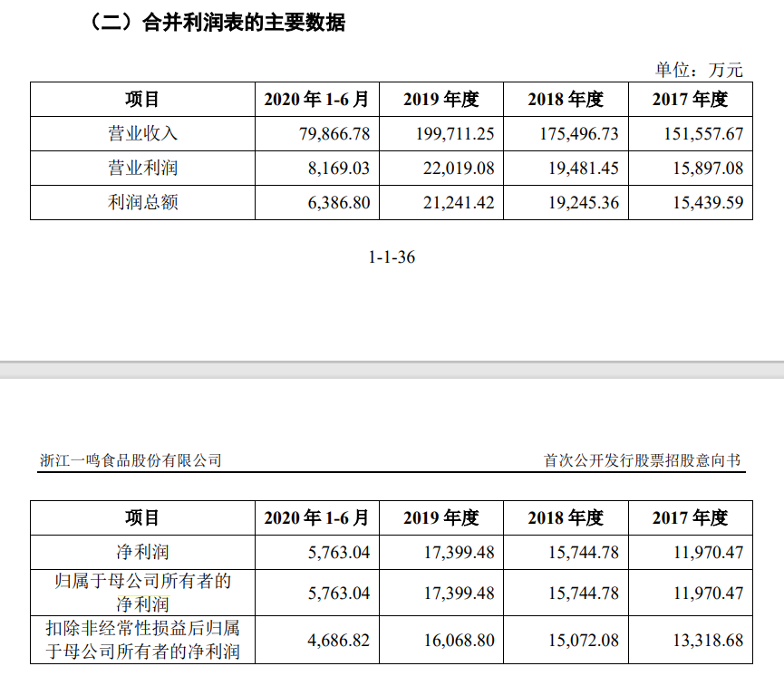Click the value 79,866.78 in the table
This screenshot has width=784, height=676.
point(335,133)
